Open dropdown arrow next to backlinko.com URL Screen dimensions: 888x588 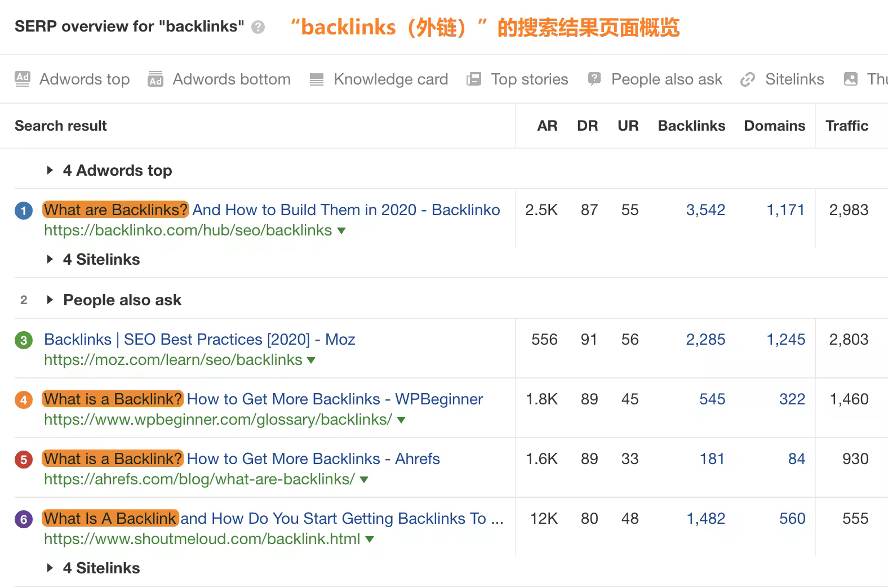click(341, 231)
